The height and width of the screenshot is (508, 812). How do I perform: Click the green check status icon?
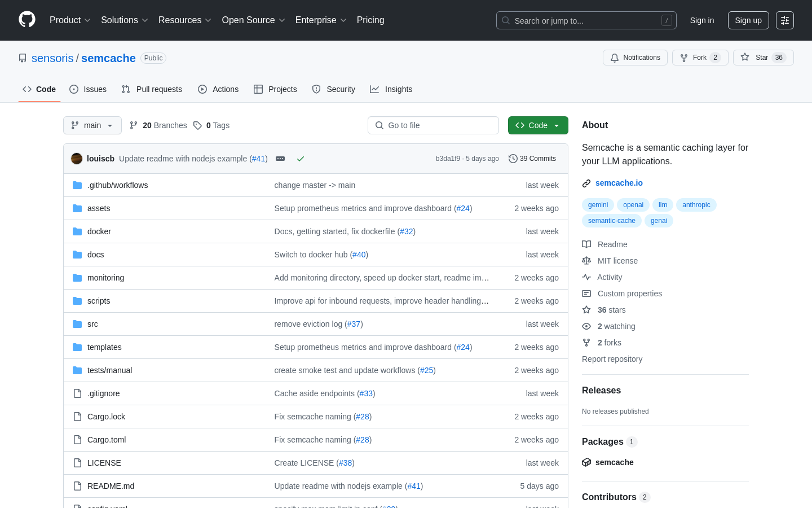[x=301, y=159]
